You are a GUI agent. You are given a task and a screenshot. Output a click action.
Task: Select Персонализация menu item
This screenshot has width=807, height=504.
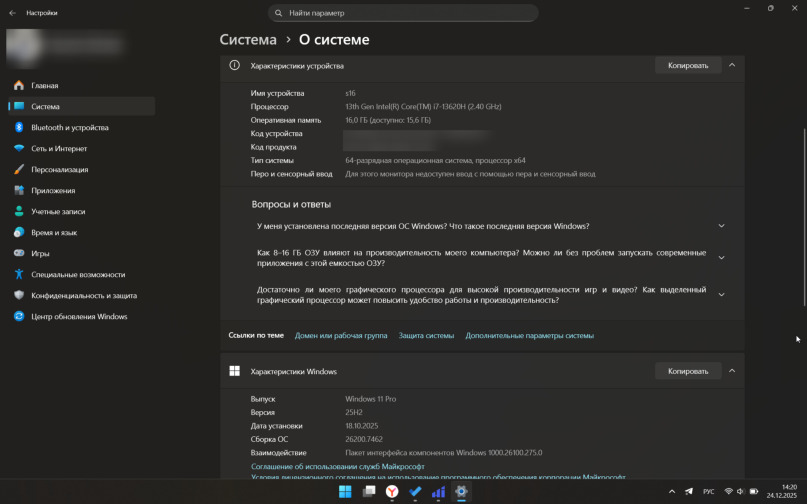(81, 169)
